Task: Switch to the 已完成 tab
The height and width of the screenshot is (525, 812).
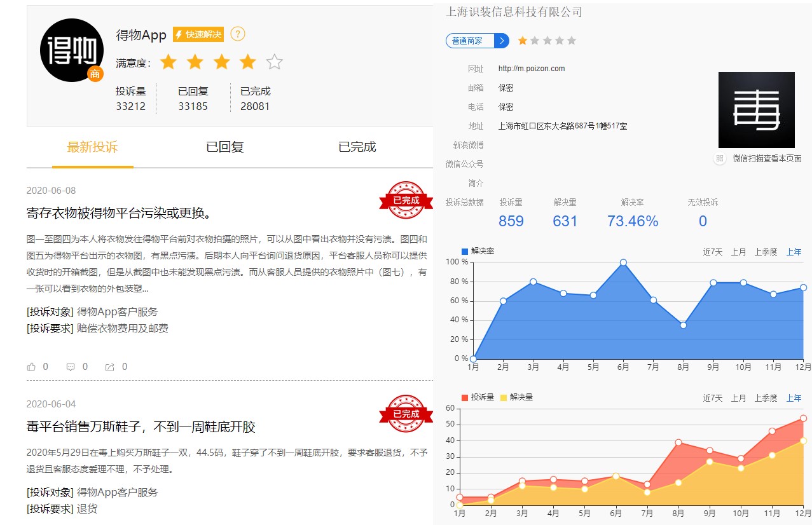Action: pyautogui.click(x=357, y=146)
